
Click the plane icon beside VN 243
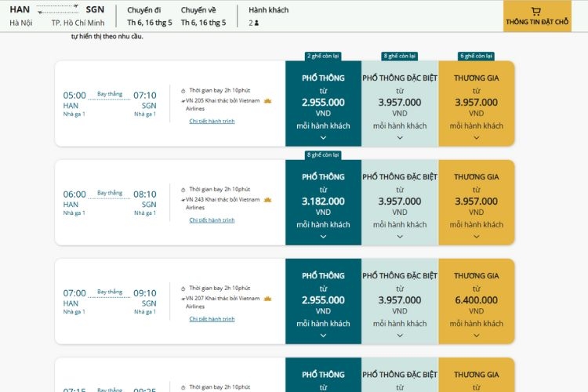click(183, 200)
